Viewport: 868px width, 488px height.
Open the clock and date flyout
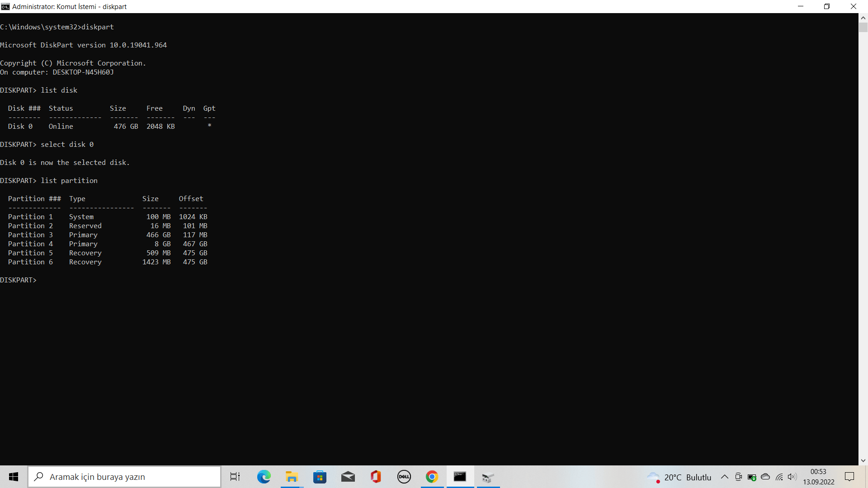[x=818, y=477]
